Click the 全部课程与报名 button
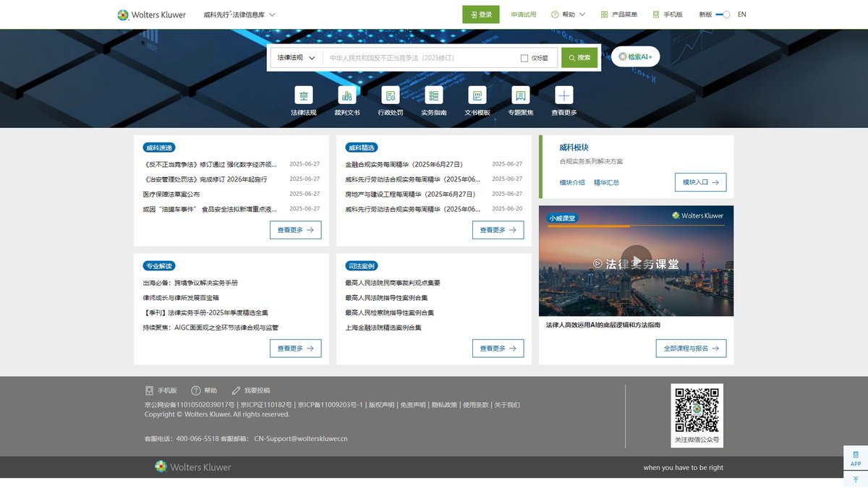 [x=691, y=348]
